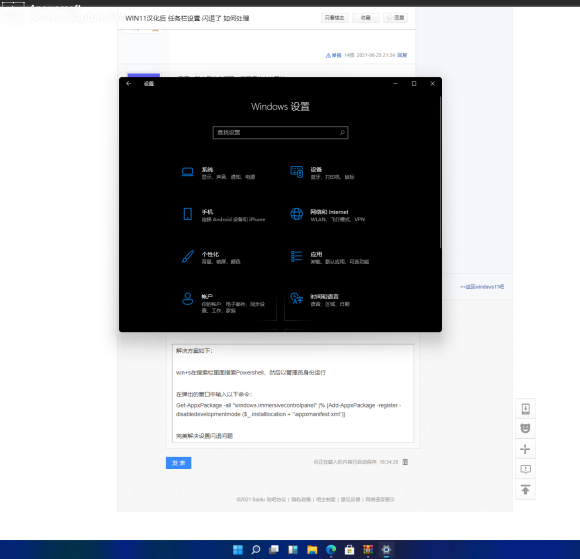Click the 回复 button in the thread header

[x=395, y=18]
